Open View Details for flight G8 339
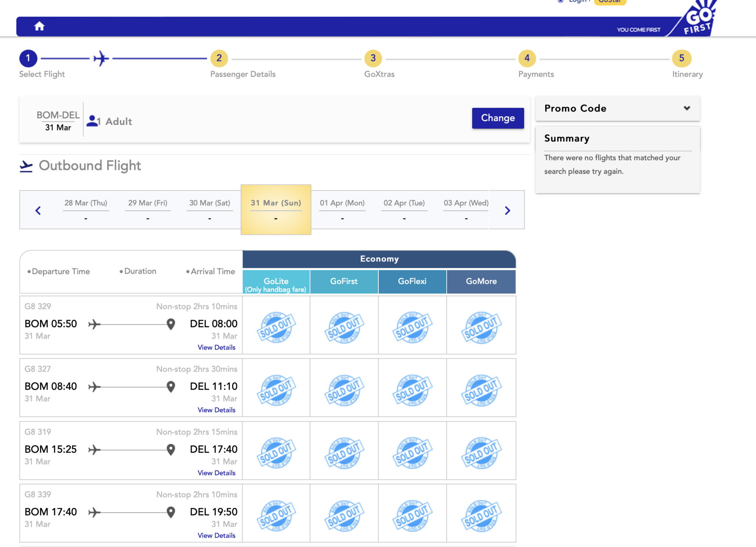This screenshot has width=756, height=547. [216, 535]
